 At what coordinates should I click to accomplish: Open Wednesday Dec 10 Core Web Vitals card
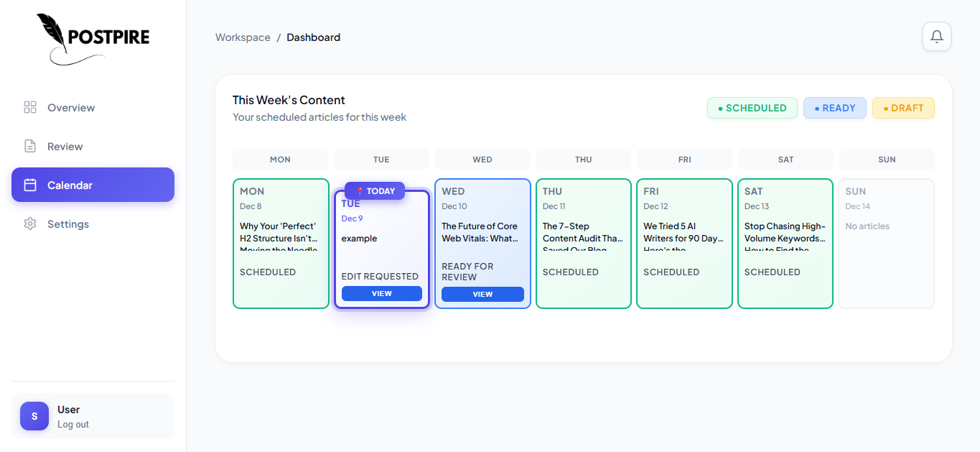[482, 244]
